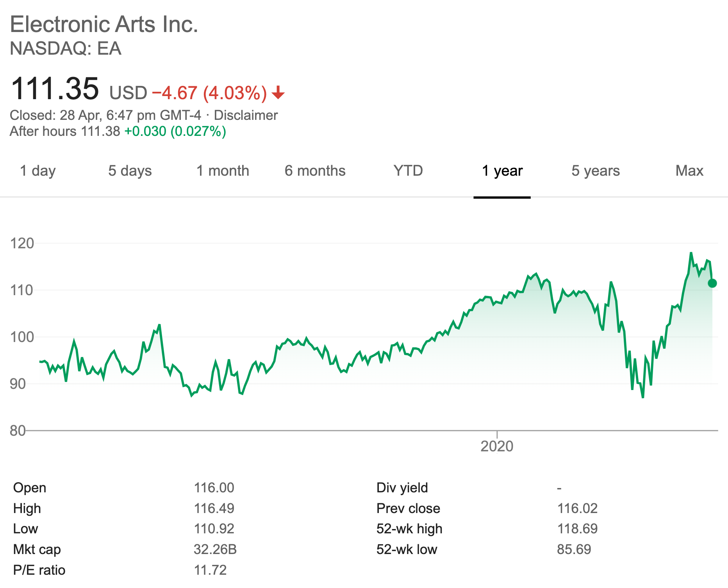Click the active 1 year tab
Image resolution: width=728 pixels, height=588 pixels.
[x=502, y=171]
